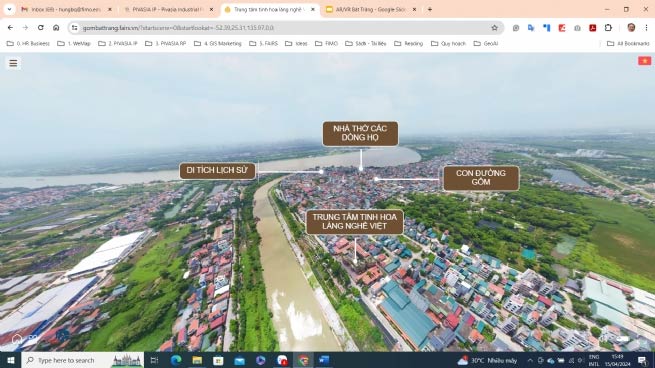Switch to the Inbox Gmail tab
The width and height of the screenshot is (655, 368).
click(x=67, y=9)
